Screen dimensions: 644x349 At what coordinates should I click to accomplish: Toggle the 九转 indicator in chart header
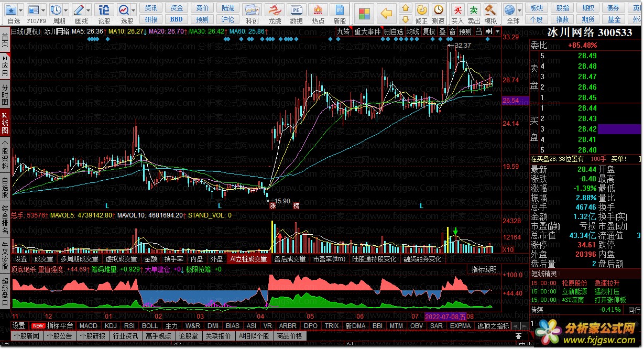point(343,31)
